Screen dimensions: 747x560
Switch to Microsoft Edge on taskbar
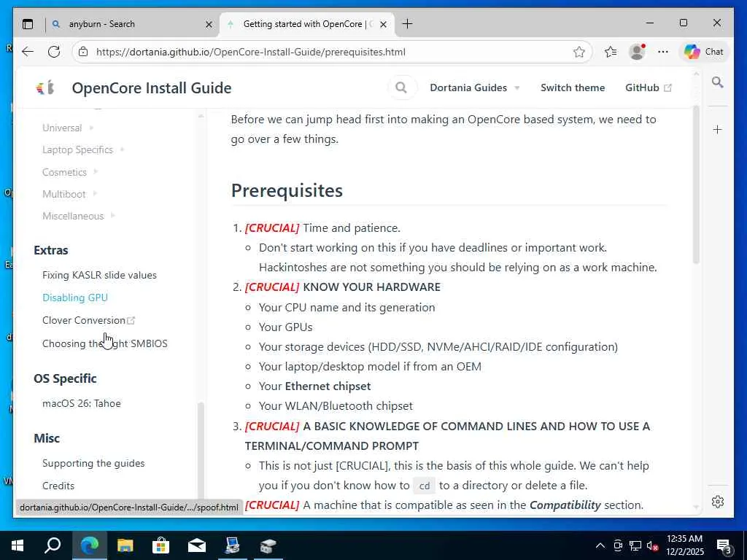pos(90,545)
